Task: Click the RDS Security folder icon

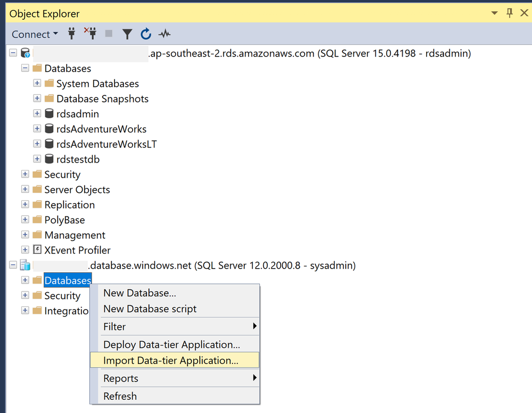Action: (37, 174)
